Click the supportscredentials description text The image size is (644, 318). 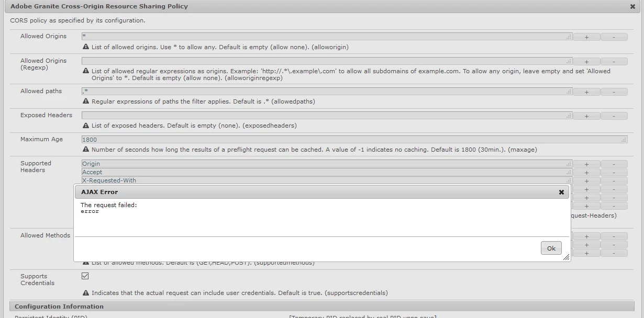pyautogui.click(x=240, y=293)
